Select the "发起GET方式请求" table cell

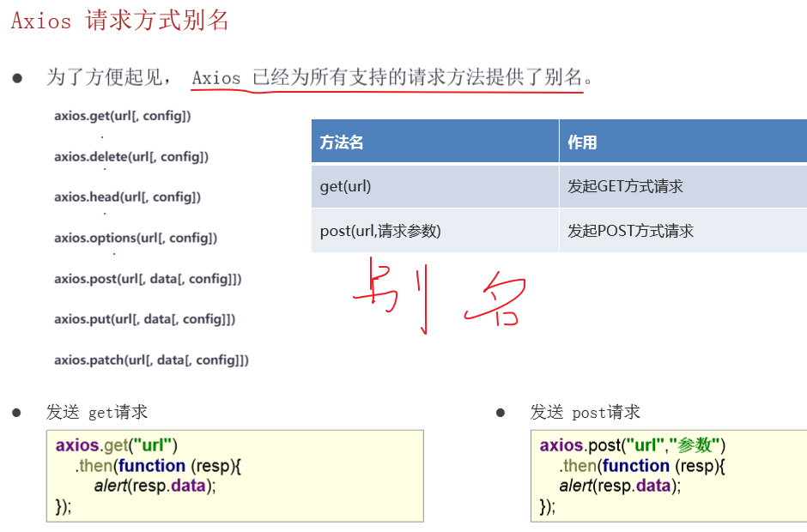625,186
